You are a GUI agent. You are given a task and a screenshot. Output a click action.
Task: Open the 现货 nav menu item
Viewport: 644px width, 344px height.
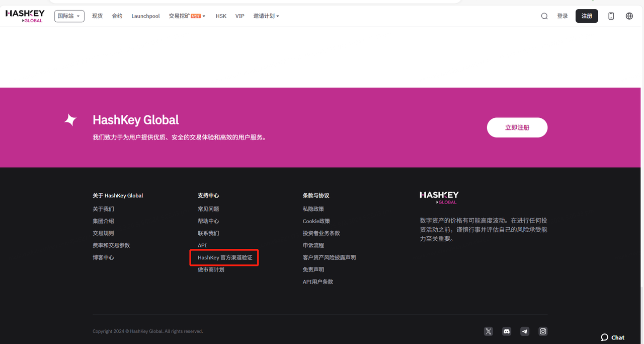point(97,16)
